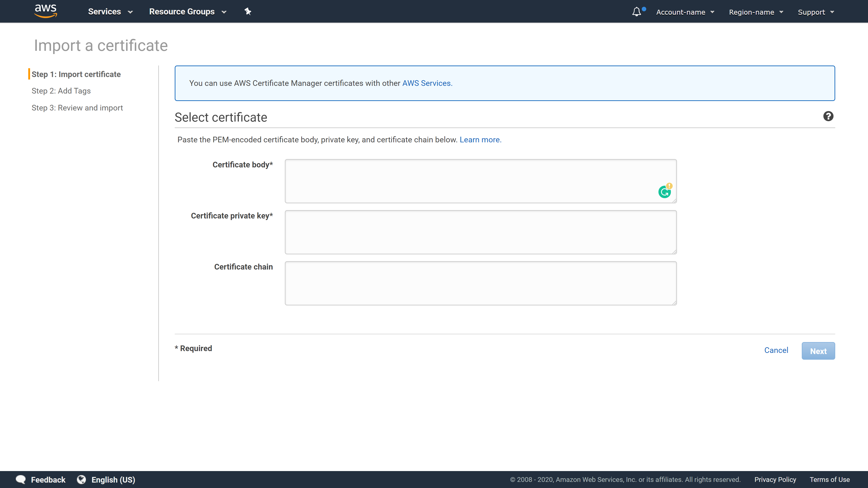This screenshot has width=868, height=488.
Task: Click the Certificate chain resize handle
Action: (x=674, y=303)
